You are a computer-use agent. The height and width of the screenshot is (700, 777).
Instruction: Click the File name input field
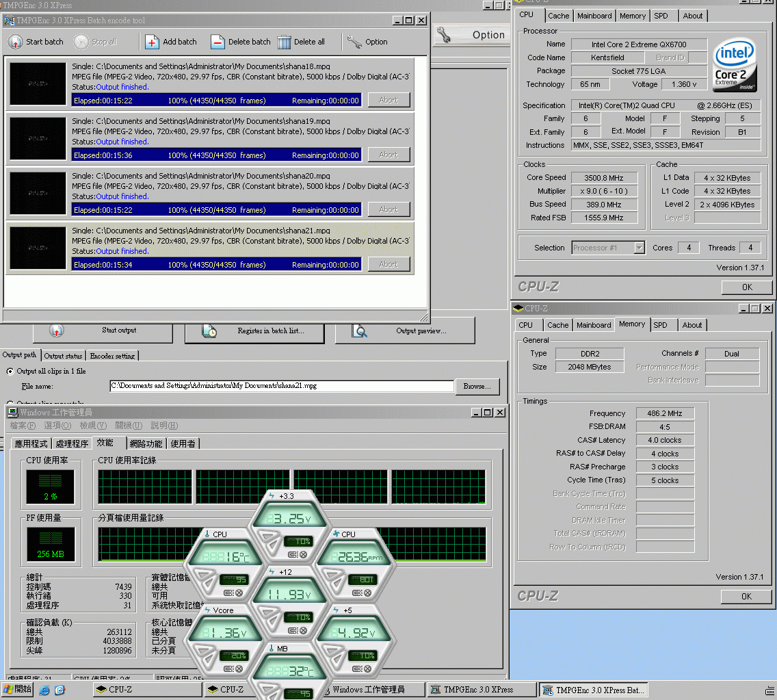point(282,386)
